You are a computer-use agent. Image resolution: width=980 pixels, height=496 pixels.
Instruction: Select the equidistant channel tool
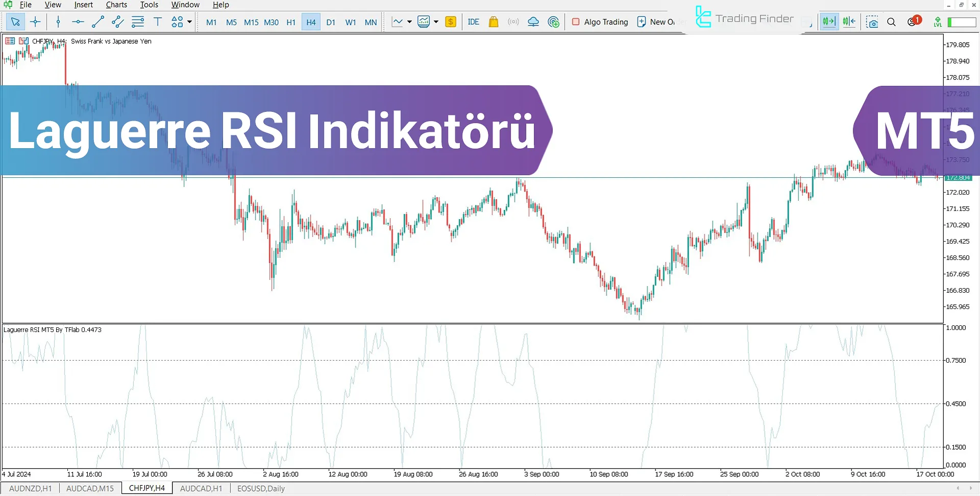[118, 22]
